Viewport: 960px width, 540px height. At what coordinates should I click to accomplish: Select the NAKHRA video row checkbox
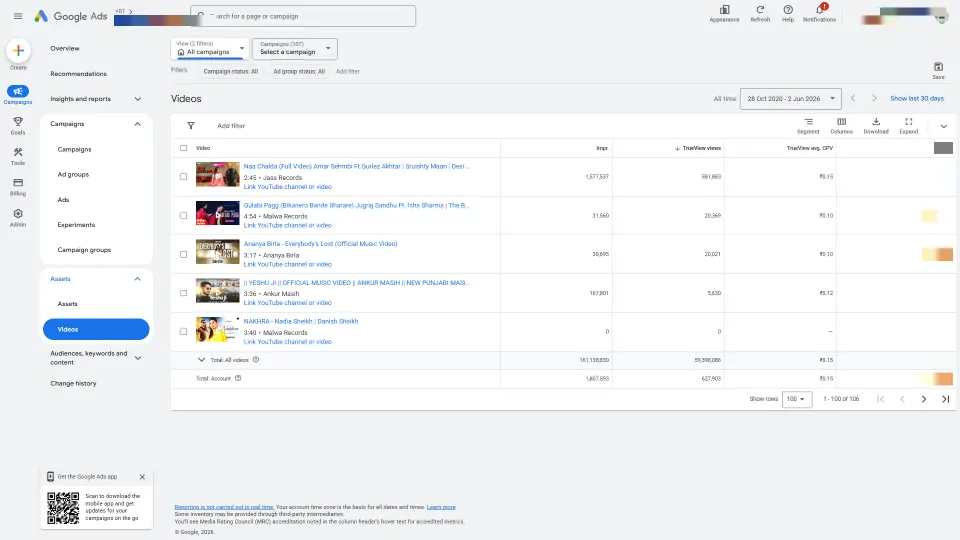coord(183,332)
